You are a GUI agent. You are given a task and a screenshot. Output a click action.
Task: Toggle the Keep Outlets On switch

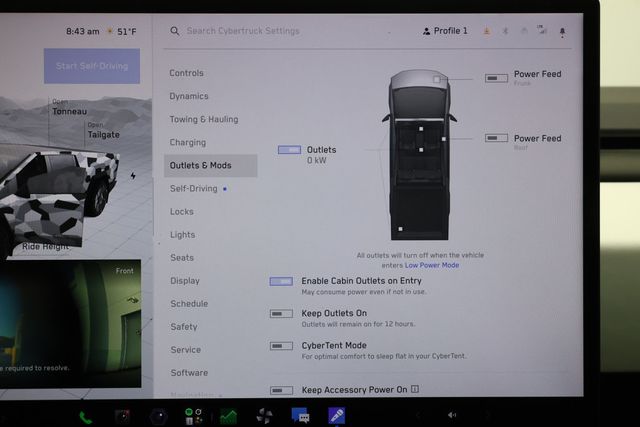coord(281,314)
